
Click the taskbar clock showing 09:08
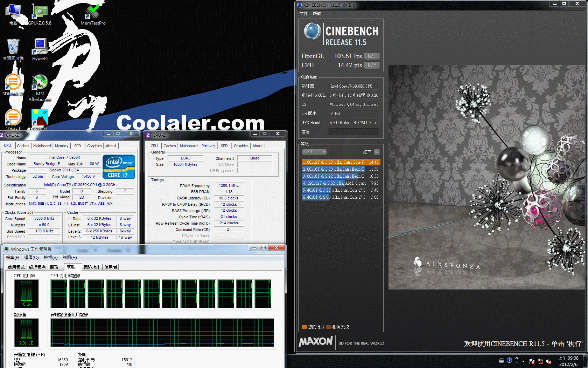point(568,361)
